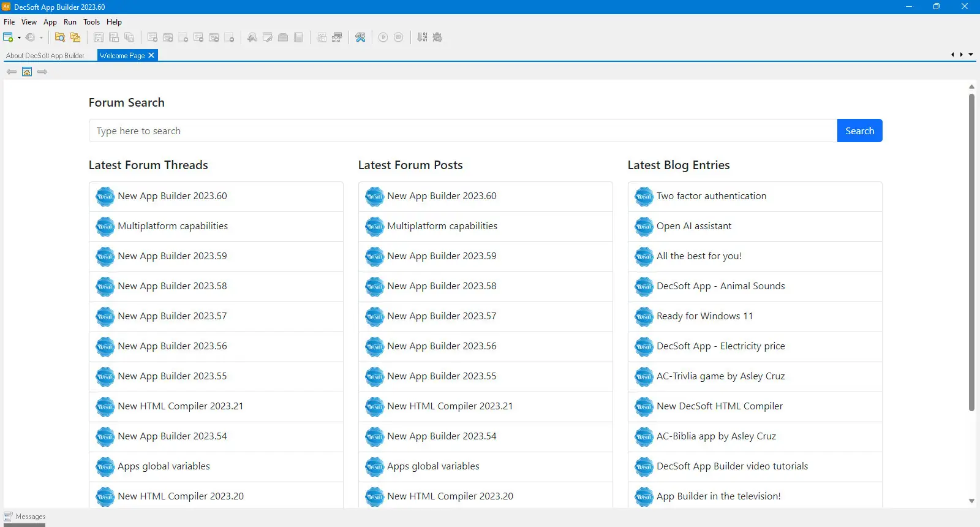Close the Welcome Page tab

[x=151, y=55]
